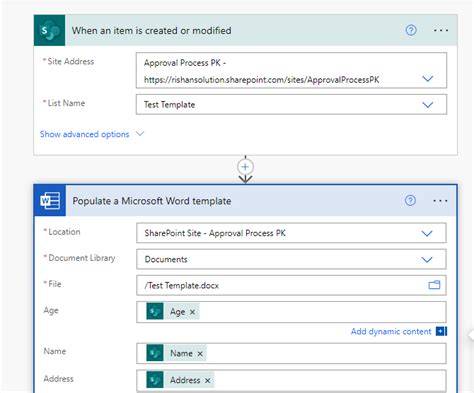The width and height of the screenshot is (474, 393).
Task: Remove the Address dynamic content token
Action: point(207,380)
